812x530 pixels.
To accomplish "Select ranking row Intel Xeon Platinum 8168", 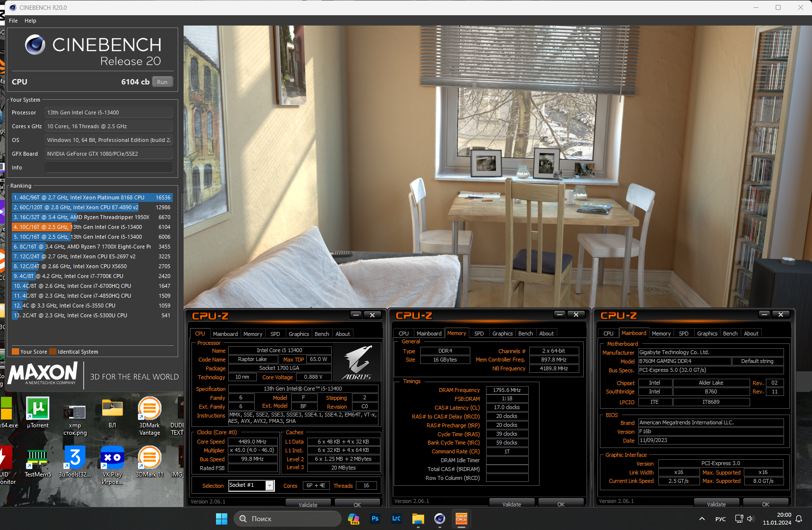I will [x=92, y=197].
